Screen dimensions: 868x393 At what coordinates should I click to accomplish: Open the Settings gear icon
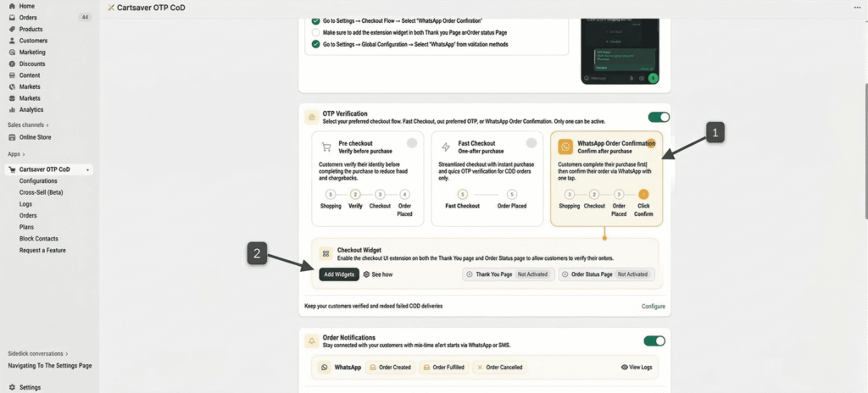(12, 387)
